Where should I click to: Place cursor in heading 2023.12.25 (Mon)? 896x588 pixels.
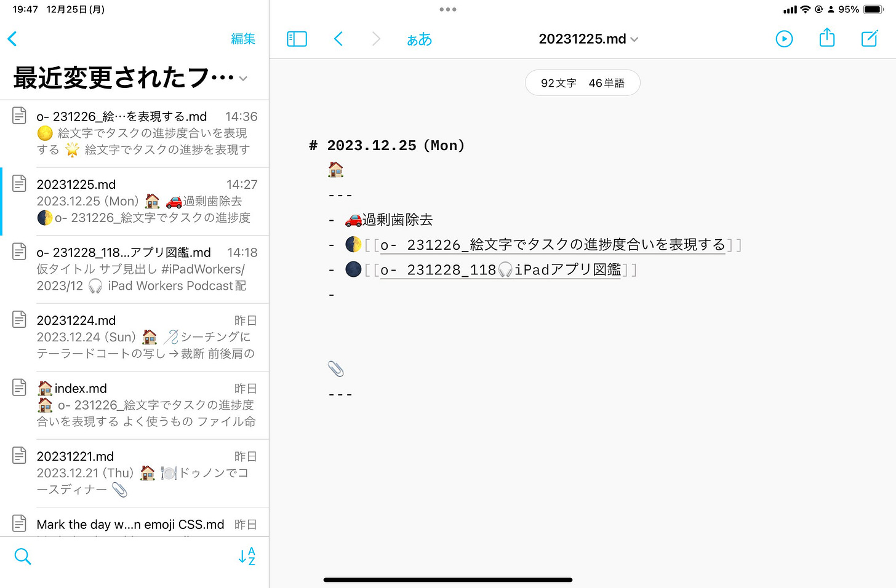pyautogui.click(x=396, y=145)
